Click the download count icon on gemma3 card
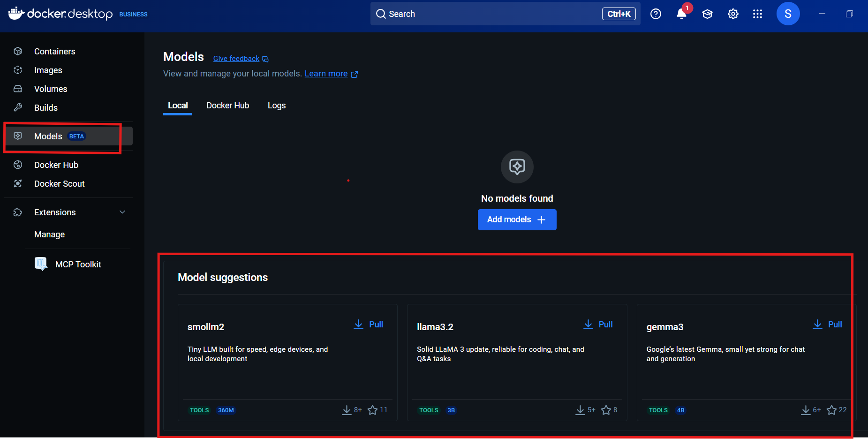This screenshot has height=439, width=868. tap(806, 410)
